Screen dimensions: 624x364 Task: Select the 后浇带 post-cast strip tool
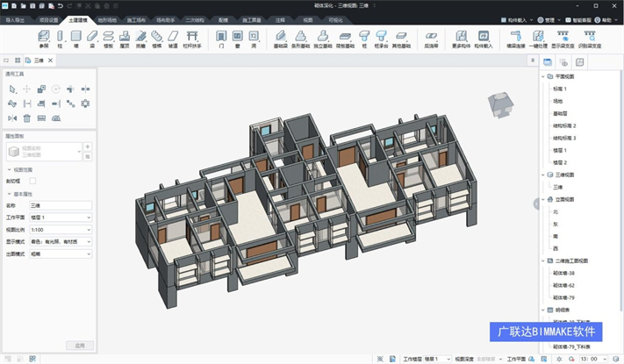click(431, 39)
